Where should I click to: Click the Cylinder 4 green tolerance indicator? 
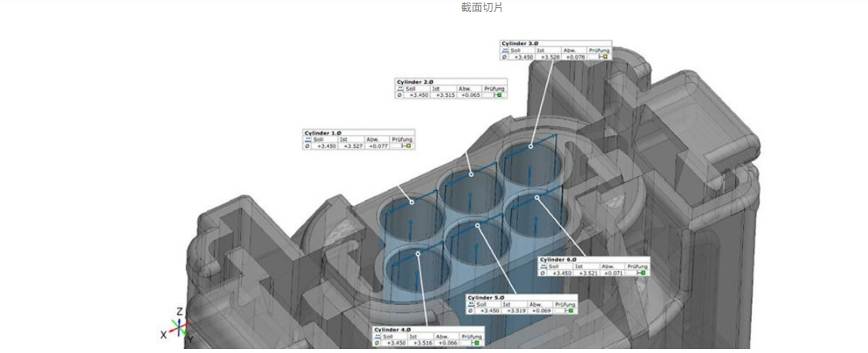click(475, 343)
